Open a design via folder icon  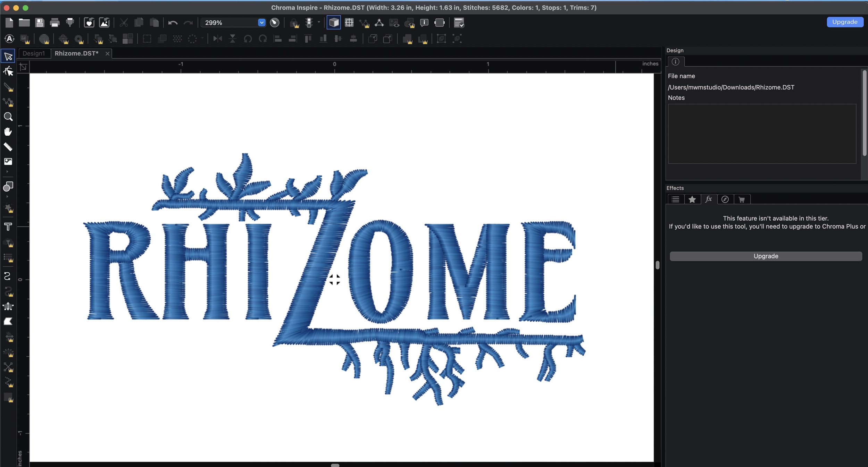coord(24,23)
